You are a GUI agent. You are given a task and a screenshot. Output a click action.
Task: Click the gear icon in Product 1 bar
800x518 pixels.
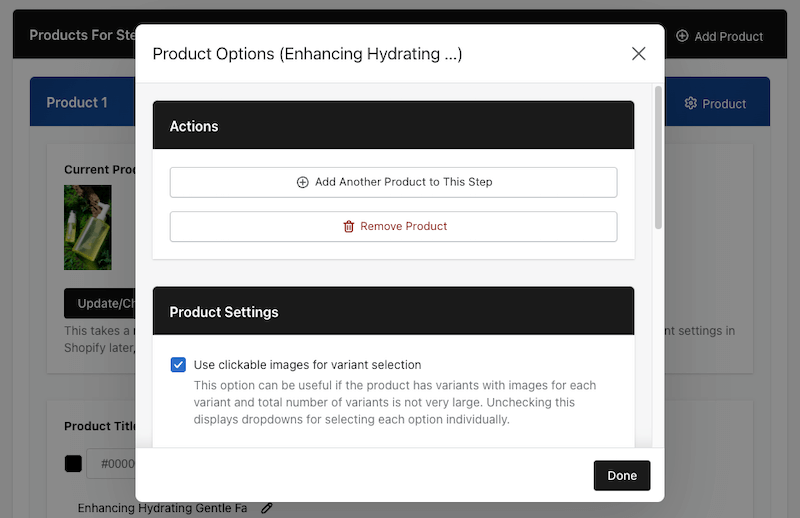coord(690,103)
